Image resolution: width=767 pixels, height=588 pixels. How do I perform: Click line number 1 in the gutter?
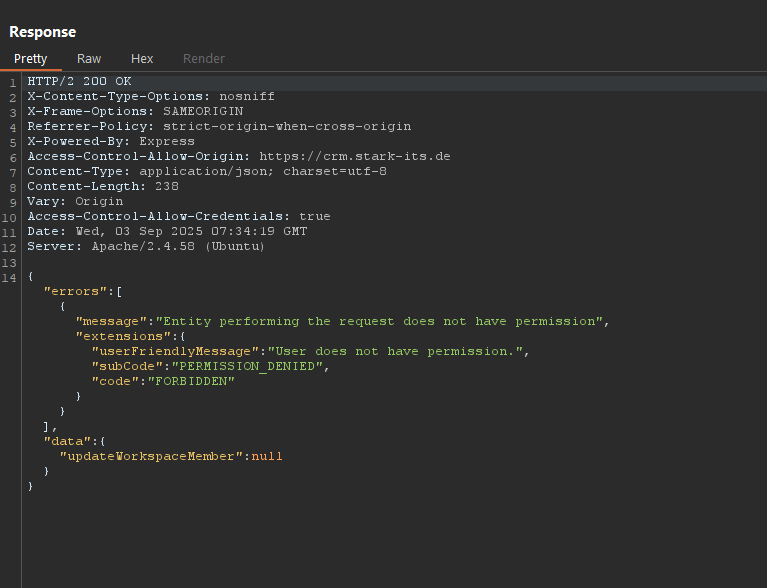point(13,83)
